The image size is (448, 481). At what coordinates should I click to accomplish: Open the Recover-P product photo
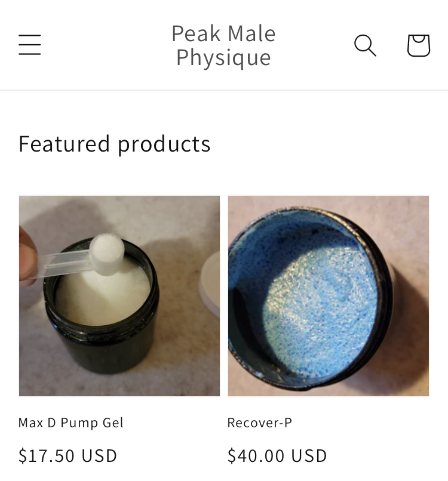click(x=329, y=296)
